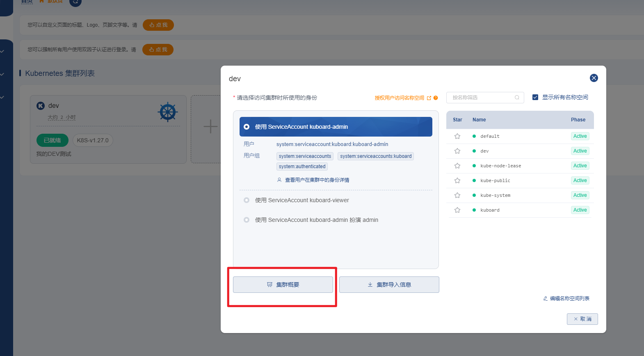Click 取消 cancel button
Screen dimensions: 644x356
coord(582,319)
